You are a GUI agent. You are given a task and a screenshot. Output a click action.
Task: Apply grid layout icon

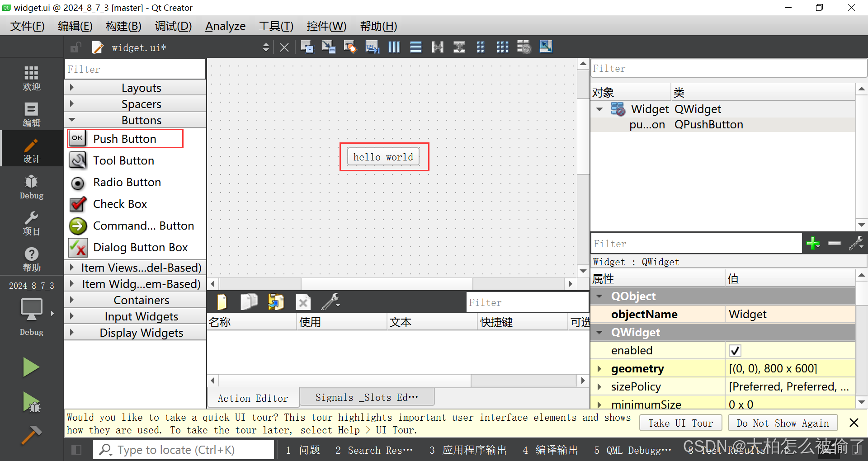pos(502,47)
